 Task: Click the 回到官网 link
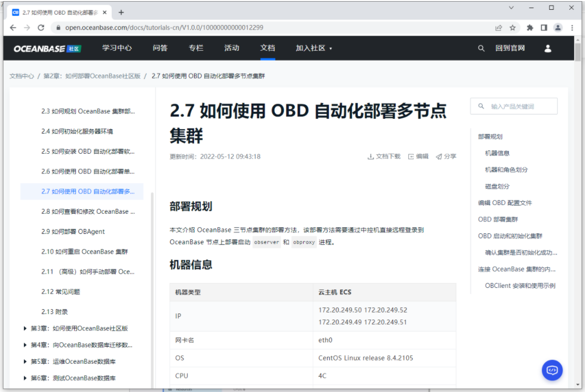510,48
